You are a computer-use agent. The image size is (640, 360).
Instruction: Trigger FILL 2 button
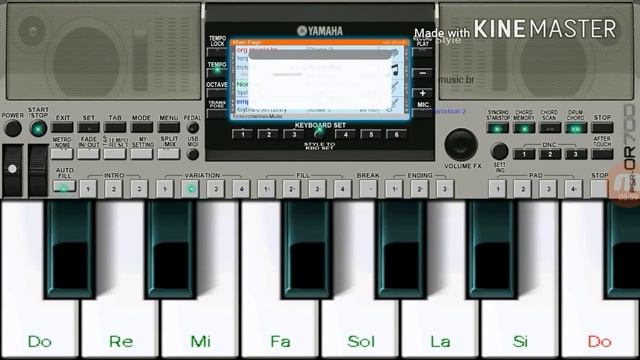291,189
